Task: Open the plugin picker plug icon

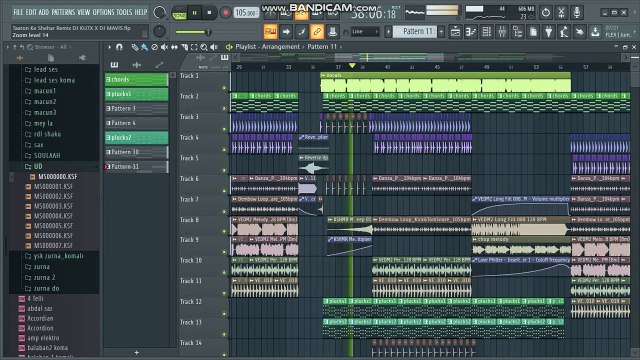Action: [549, 31]
